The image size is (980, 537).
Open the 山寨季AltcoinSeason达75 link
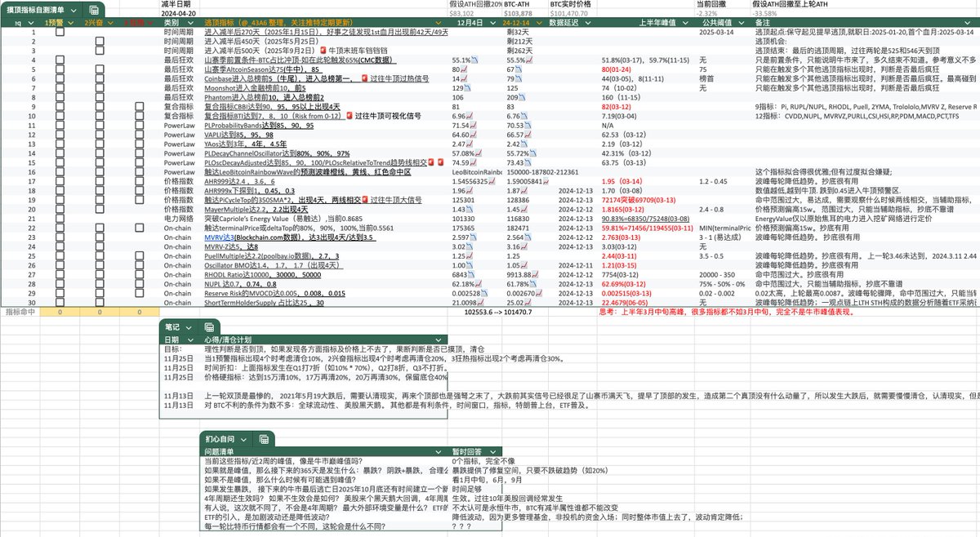245,69
